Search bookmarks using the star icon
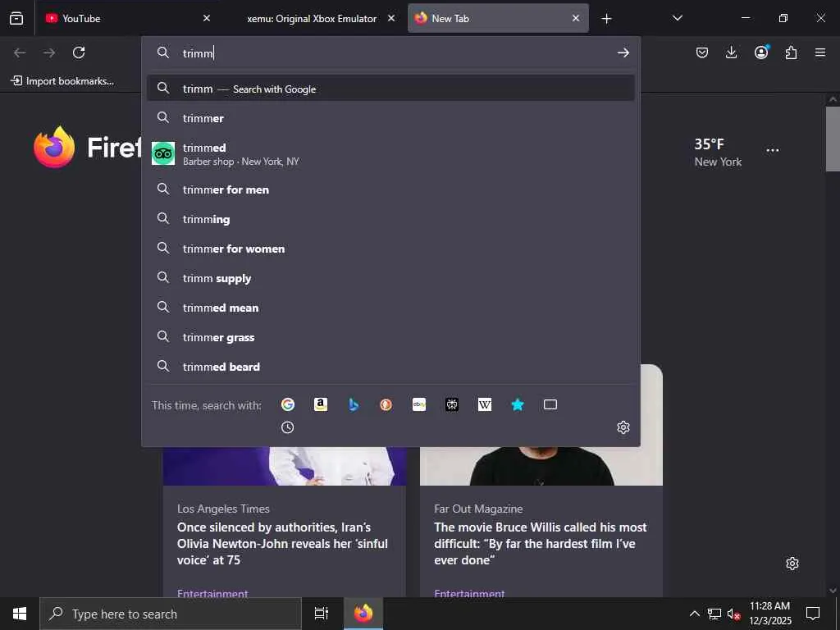The height and width of the screenshot is (630, 840). [518, 404]
